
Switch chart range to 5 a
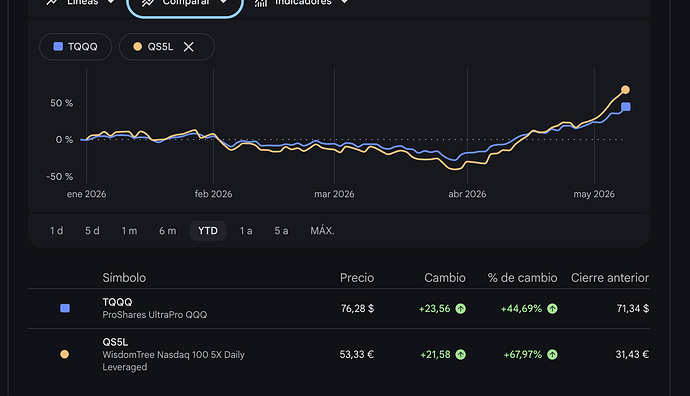point(281,231)
